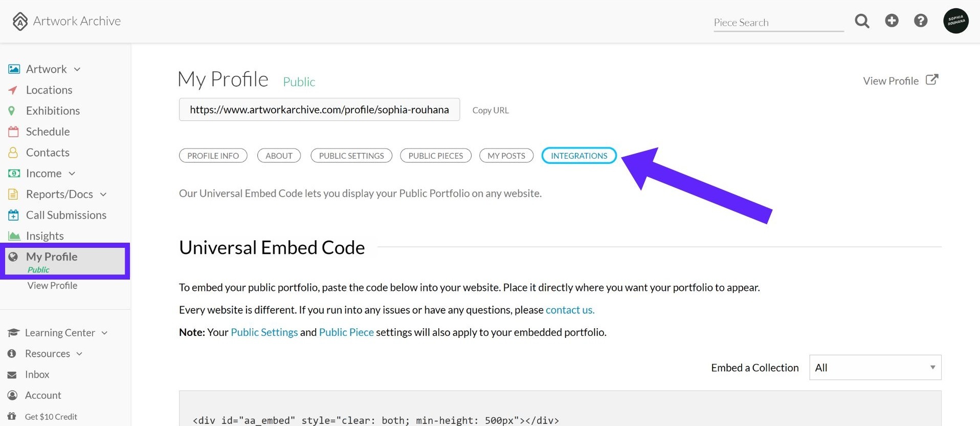Expand the Artwork sidebar menu

point(77,69)
